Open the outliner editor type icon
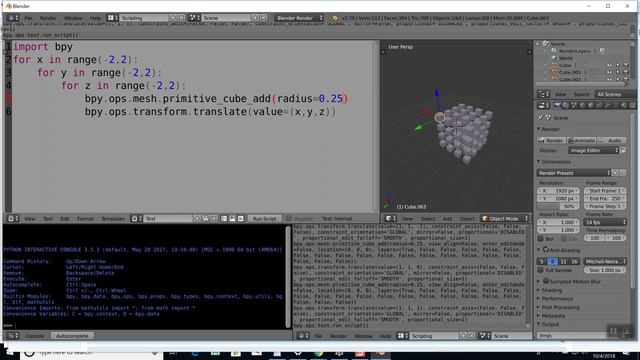Image resolution: width=640 pixels, height=360 pixels. point(543,94)
